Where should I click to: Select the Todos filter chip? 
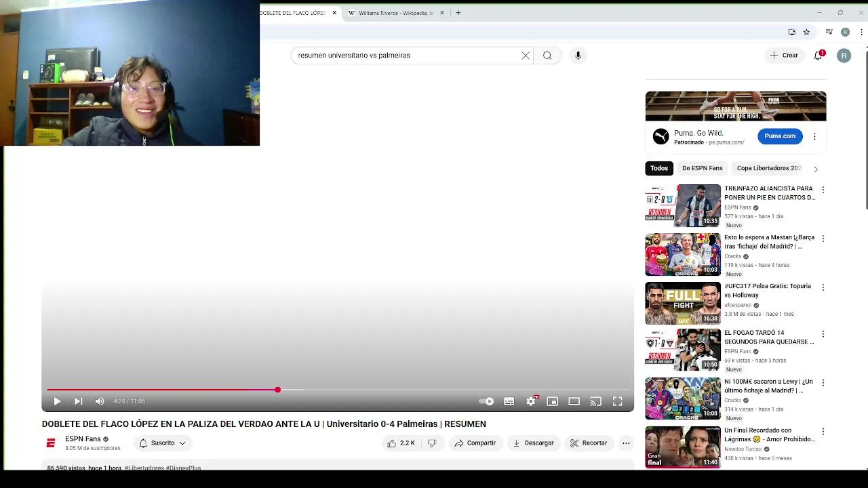pos(659,168)
